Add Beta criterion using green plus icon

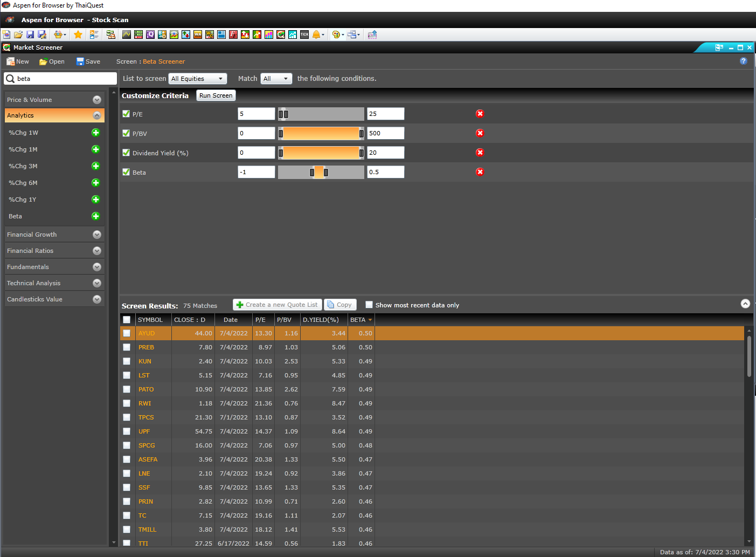tap(95, 216)
